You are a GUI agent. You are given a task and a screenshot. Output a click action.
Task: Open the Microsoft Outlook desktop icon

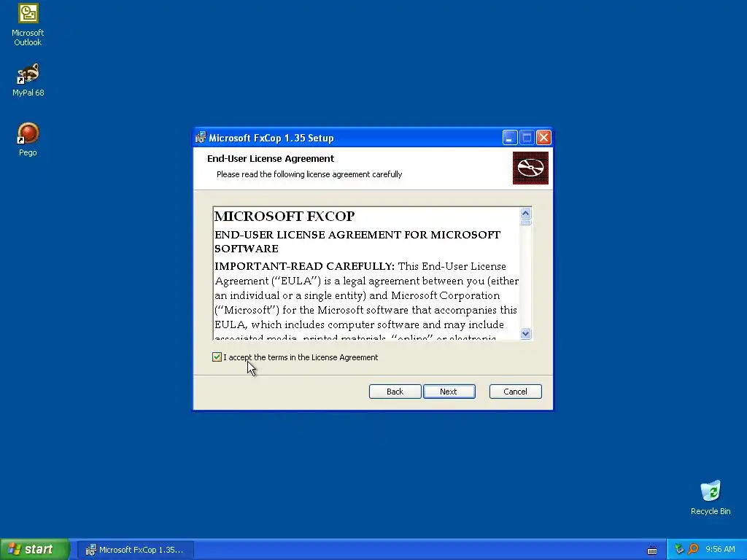pyautogui.click(x=28, y=25)
